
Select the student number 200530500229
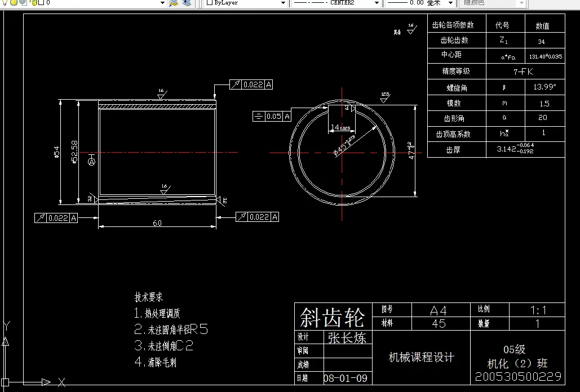[x=518, y=376]
